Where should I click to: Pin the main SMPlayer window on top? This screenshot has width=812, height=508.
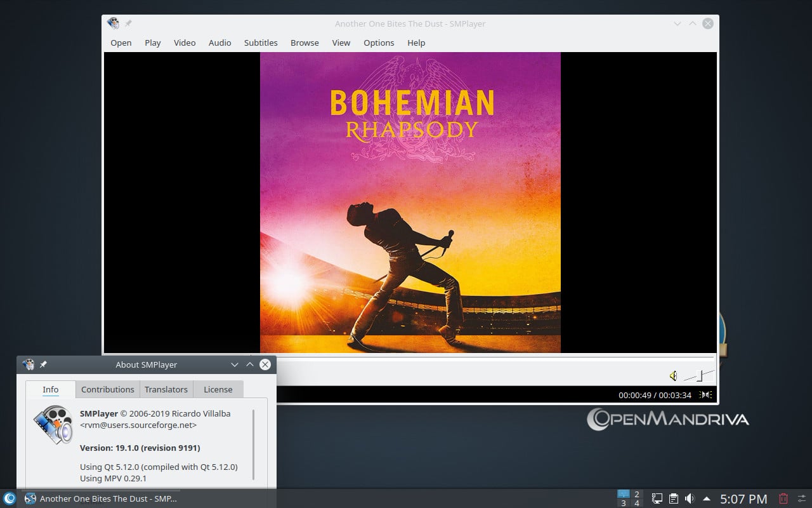pyautogui.click(x=128, y=23)
